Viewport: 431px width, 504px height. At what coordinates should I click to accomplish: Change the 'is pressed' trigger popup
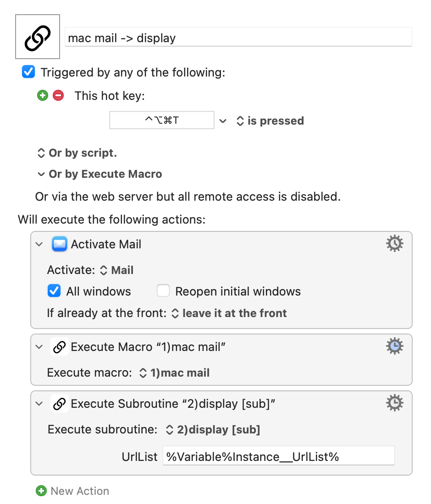270,121
